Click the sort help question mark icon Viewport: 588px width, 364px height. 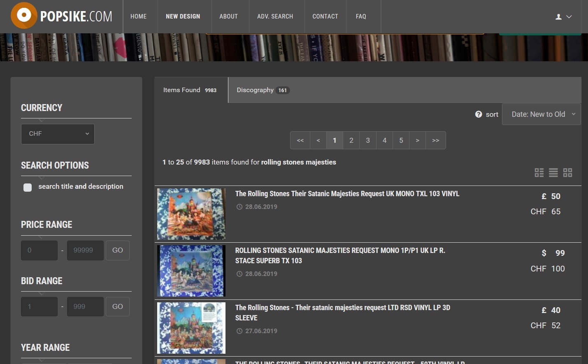click(478, 114)
